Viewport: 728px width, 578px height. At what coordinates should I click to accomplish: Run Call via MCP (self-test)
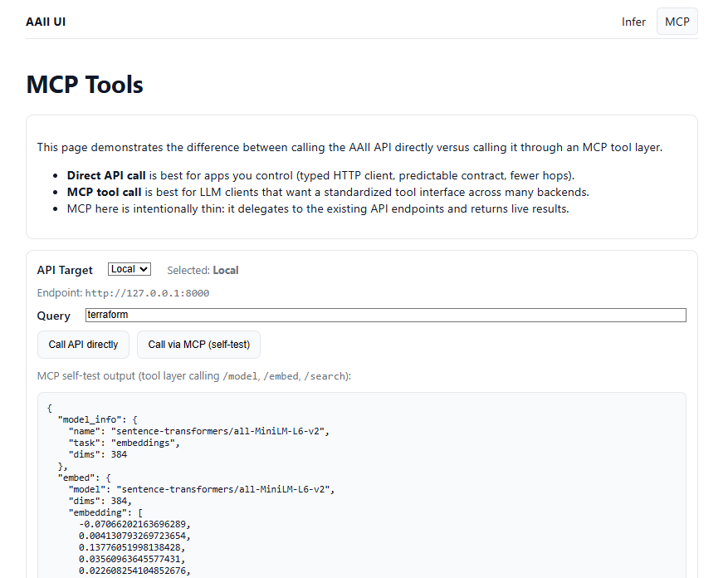[x=198, y=345]
